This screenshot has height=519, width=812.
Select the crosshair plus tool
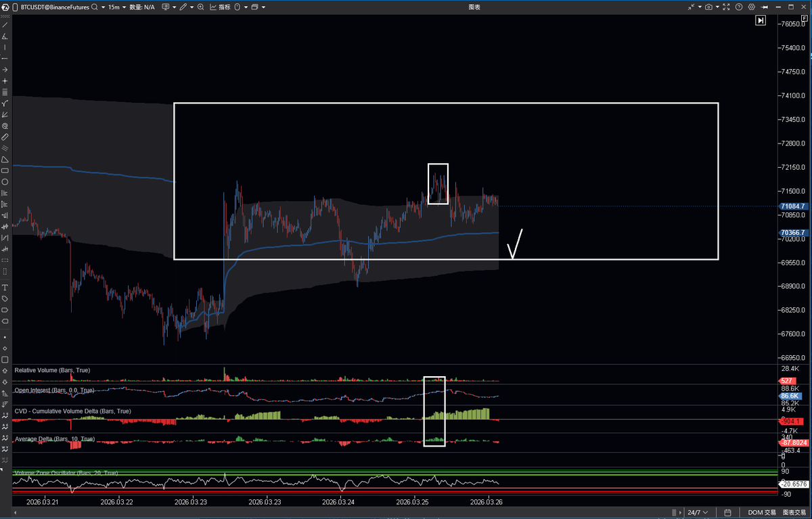pyautogui.click(x=5, y=81)
